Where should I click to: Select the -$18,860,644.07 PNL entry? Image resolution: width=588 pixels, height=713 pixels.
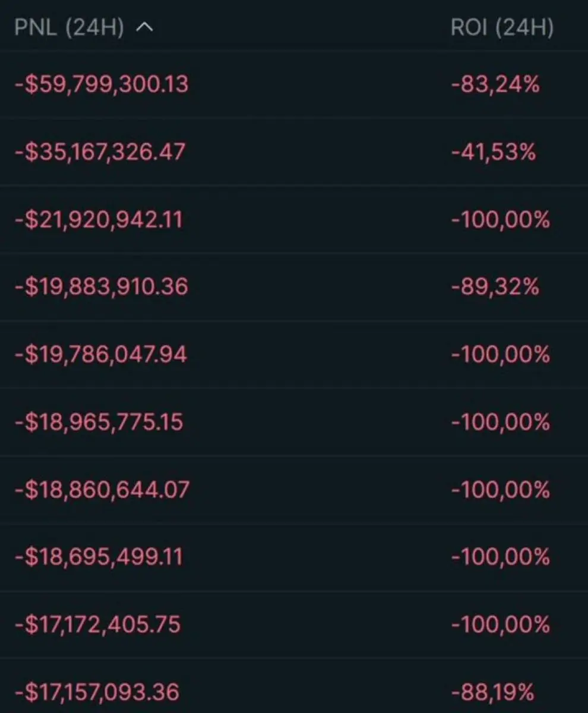102,490
